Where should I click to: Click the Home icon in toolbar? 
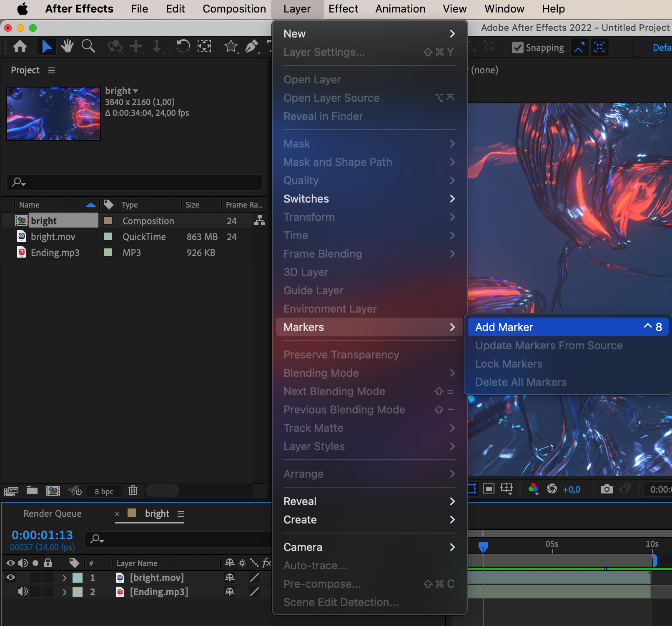click(x=20, y=46)
